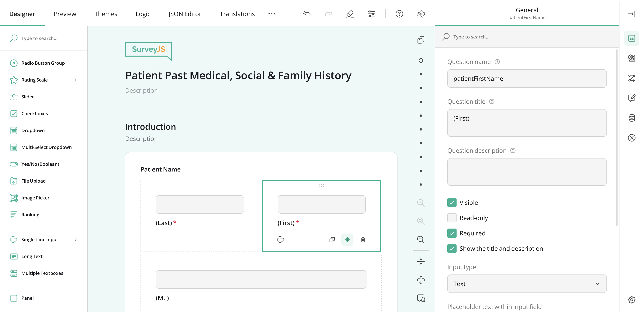Viewport: 644px width, 312px height.
Task: Click the copy pages icon above page navigator
Action: click(421, 40)
